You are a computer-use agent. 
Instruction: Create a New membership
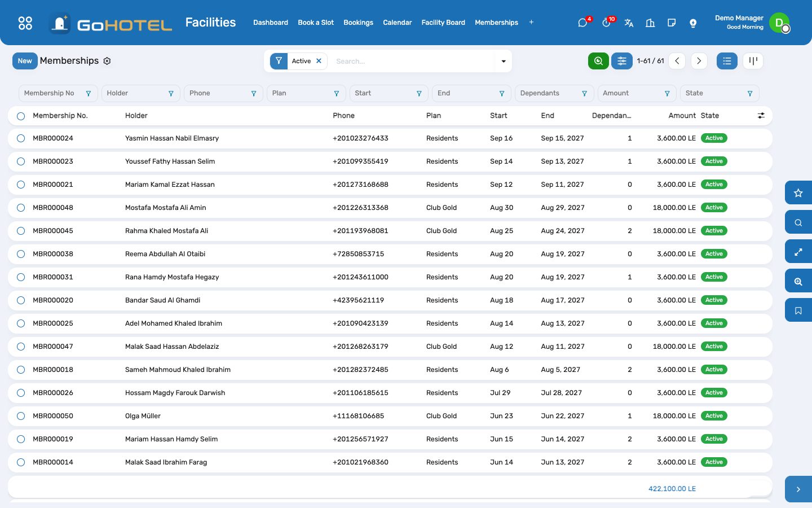(25, 61)
